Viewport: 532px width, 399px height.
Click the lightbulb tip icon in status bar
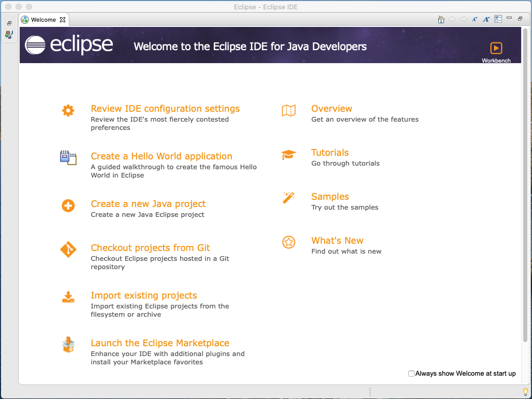(x=525, y=392)
